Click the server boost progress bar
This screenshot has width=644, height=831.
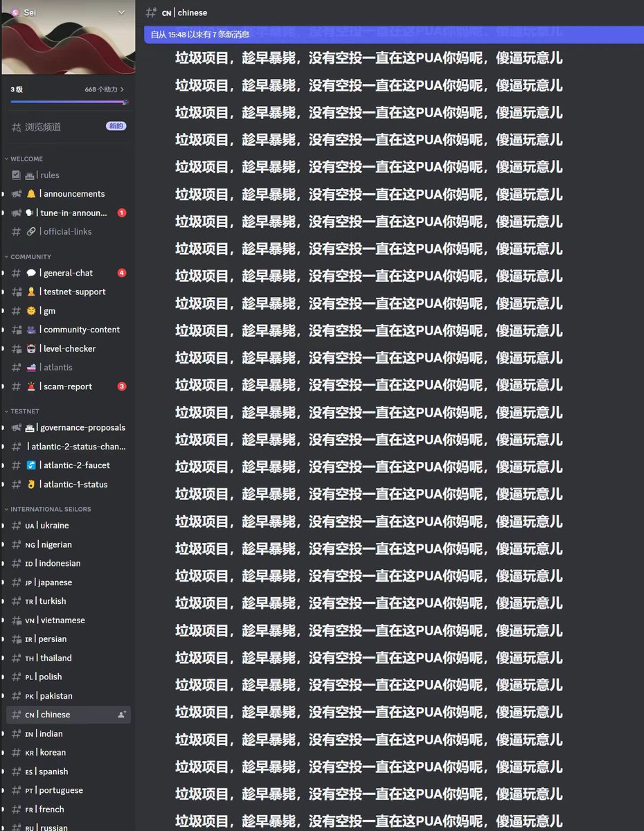pos(69,102)
